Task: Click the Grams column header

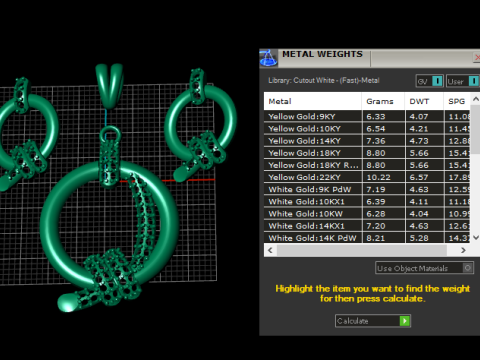Action: point(383,101)
